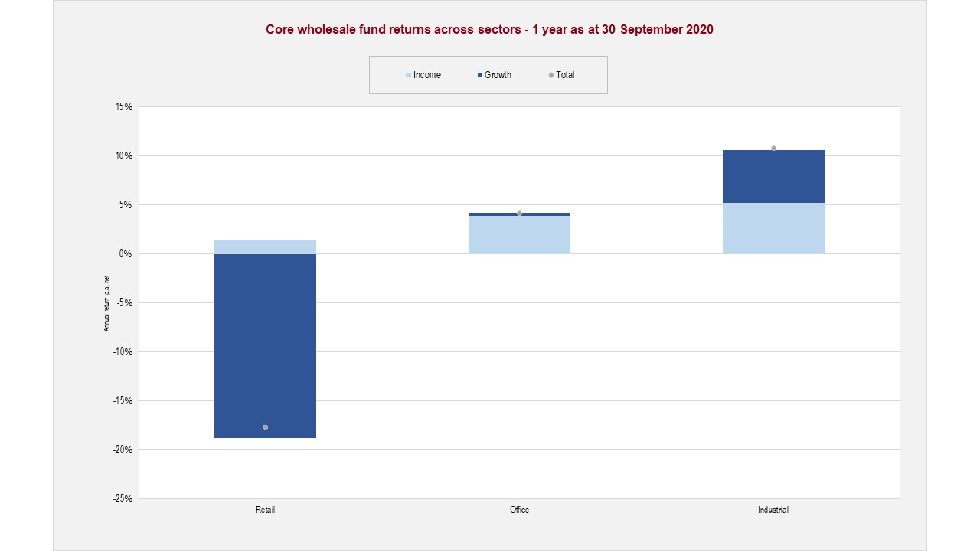Select the Retail light blue income bar
Image resolution: width=980 pixels, height=551 pixels.
coord(265,246)
